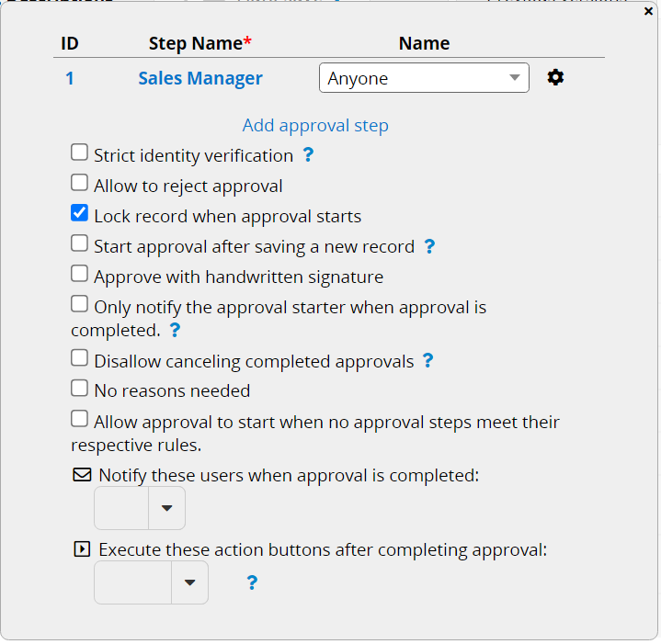Close the approval settings dialog

(648, 11)
